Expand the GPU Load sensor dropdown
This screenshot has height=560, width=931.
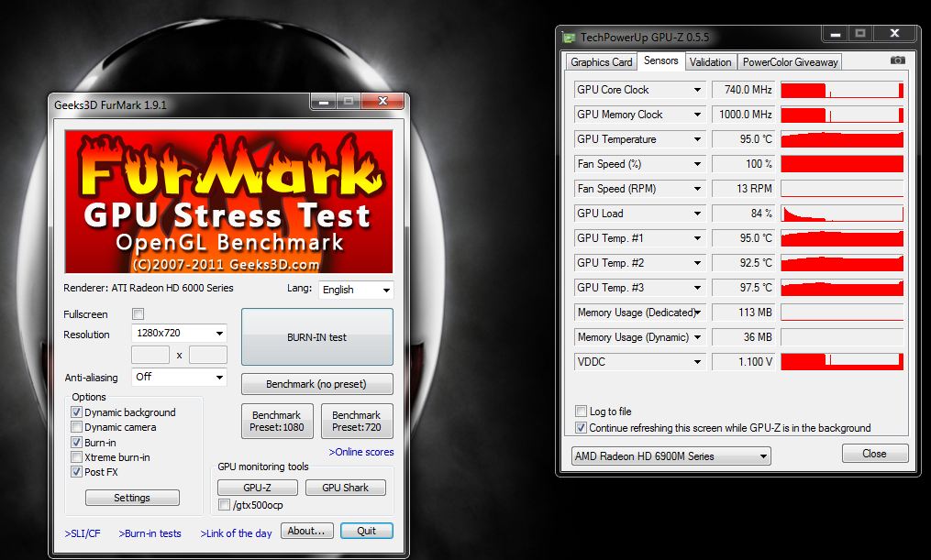coord(698,214)
